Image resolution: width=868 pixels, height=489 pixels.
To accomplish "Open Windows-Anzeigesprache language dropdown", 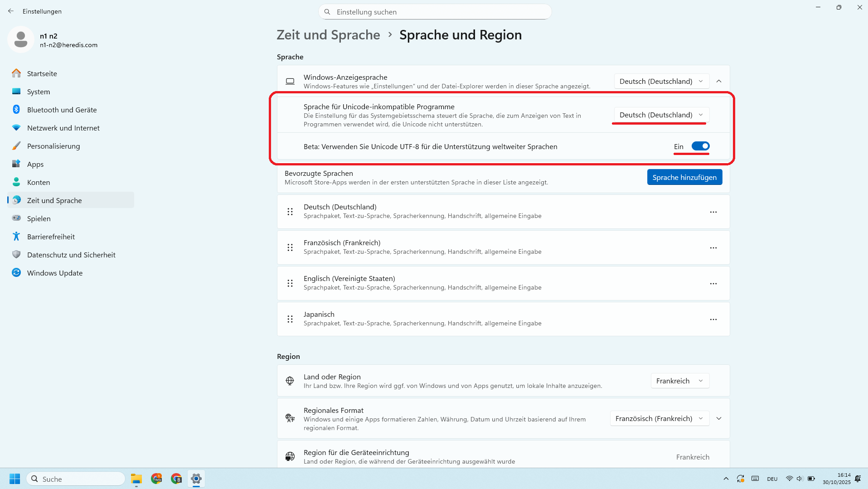I will click(661, 82).
